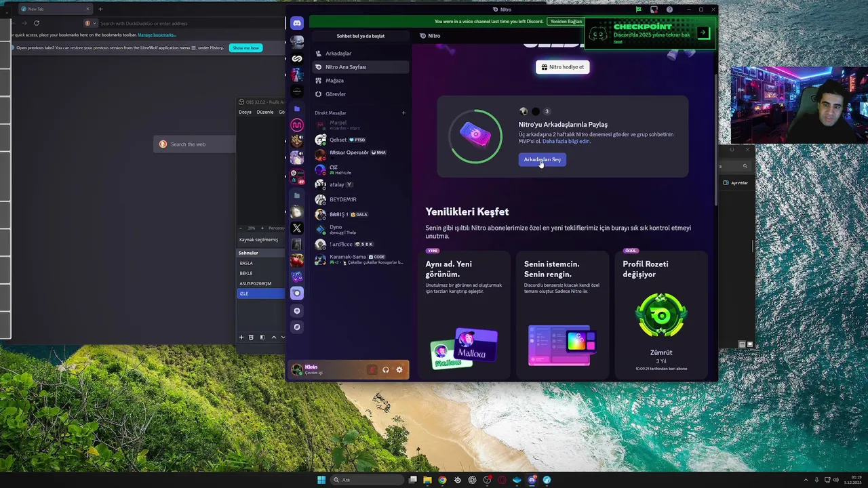This screenshot has width=868, height=488.
Task: Open DM with Qehset
Action: [361, 140]
